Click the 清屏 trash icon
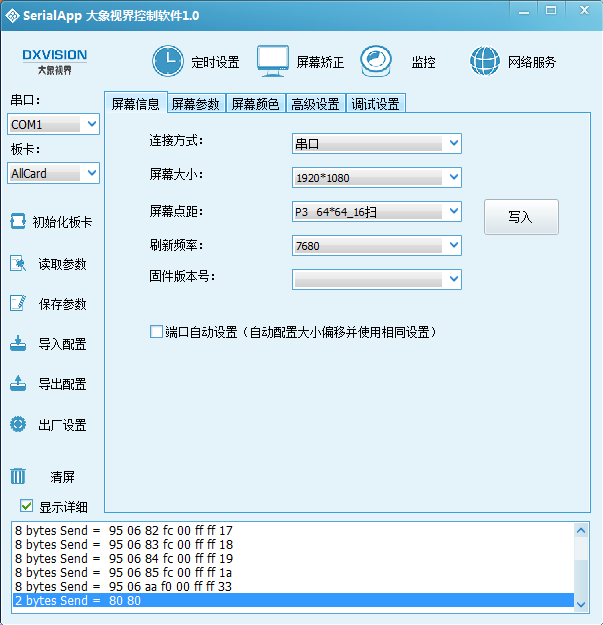The width and height of the screenshot is (603, 625). [x=18, y=476]
